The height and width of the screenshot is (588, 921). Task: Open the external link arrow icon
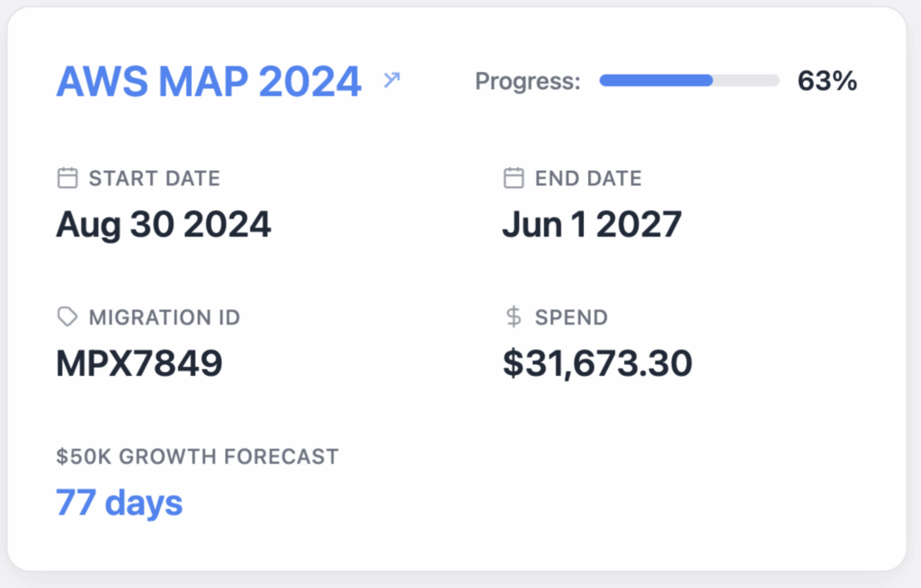pyautogui.click(x=392, y=80)
